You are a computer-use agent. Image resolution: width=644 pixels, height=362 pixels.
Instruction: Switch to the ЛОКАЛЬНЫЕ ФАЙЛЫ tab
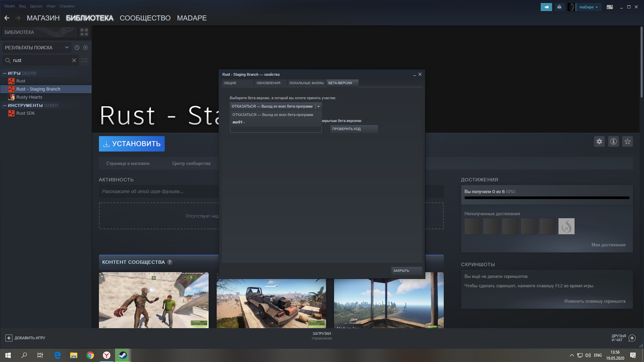coord(306,83)
